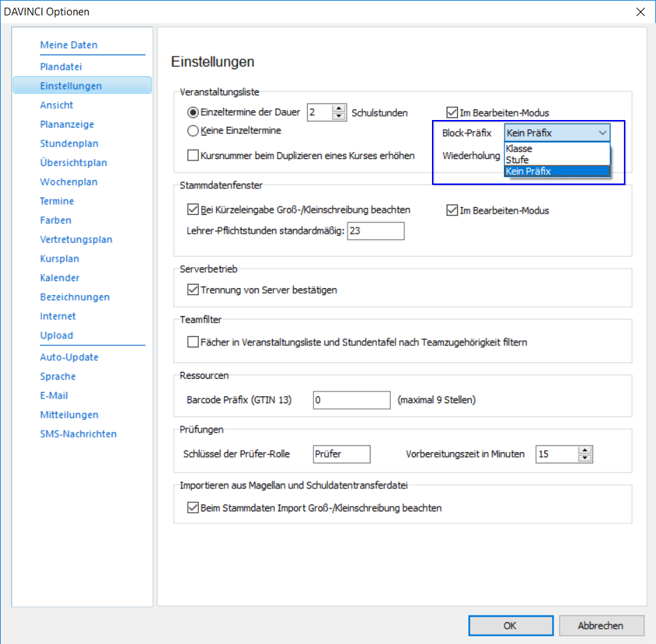Image resolution: width=656 pixels, height=644 pixels.
Task: Click the Barcode Präfix input field
Action: click(352, 400)
